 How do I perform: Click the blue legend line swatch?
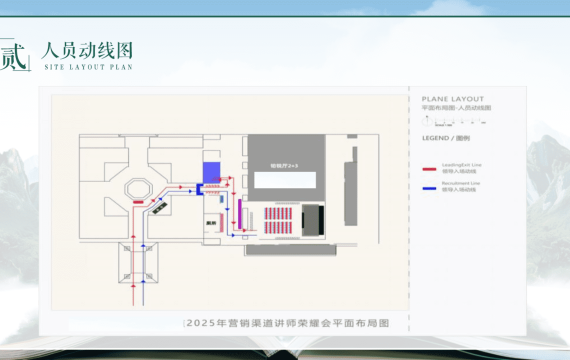point(429,188)
